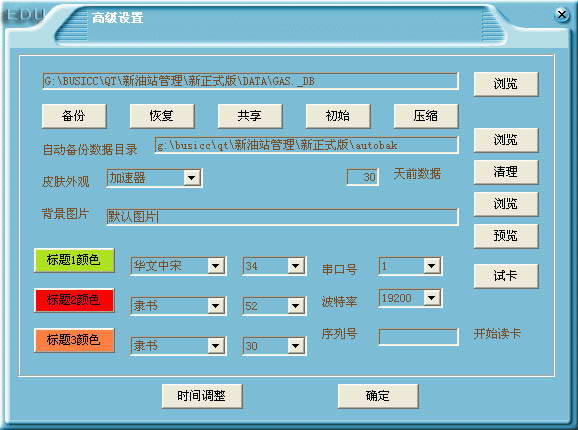Pick the green 标题1颜色 swatch

pos(74,260)
